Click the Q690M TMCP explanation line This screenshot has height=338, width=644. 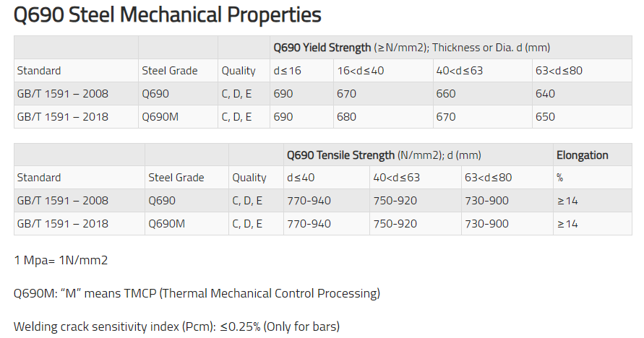197,293
